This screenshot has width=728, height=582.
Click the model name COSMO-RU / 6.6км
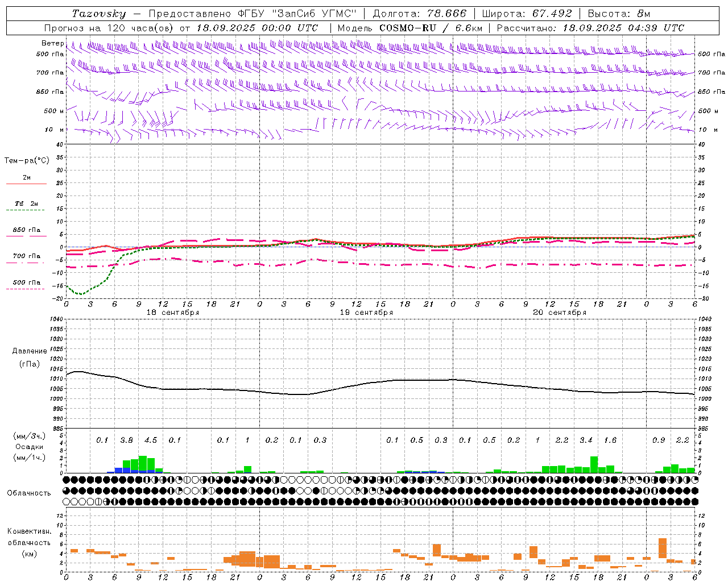(431, 28)
